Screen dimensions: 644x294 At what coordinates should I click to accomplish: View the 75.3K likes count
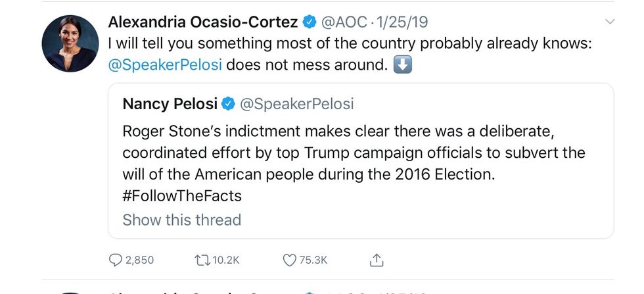coord(313,260)
